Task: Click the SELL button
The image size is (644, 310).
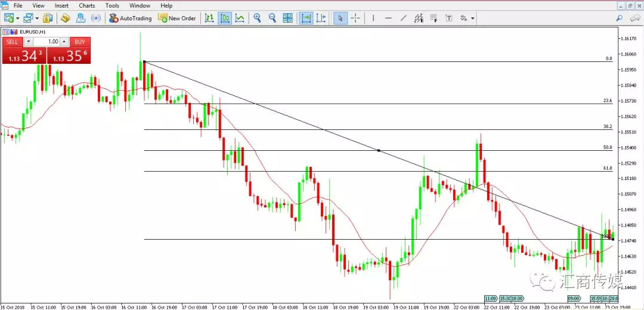Action: point(13,42)
